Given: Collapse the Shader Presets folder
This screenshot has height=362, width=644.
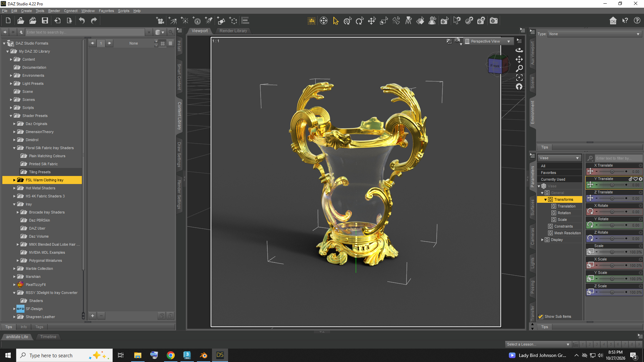Looking at the screenshot, I should click(x=11, y=116).
